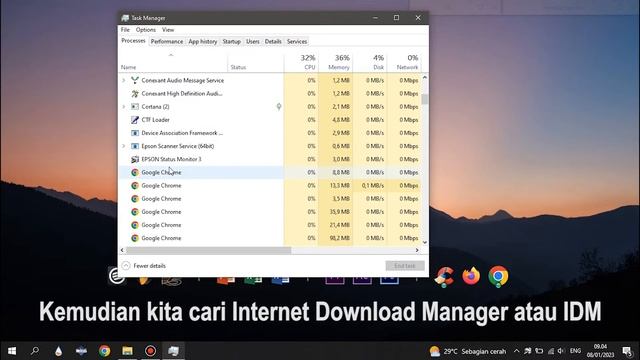Expand the Cortana (2) process group
640x360 pixels.
[x=124, y=107]
